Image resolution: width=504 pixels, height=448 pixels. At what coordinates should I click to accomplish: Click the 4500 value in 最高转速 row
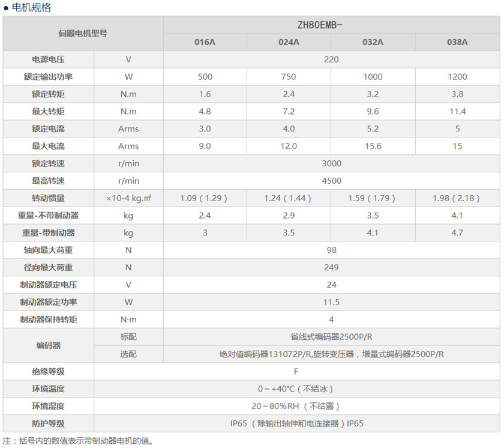pos(331,181)
